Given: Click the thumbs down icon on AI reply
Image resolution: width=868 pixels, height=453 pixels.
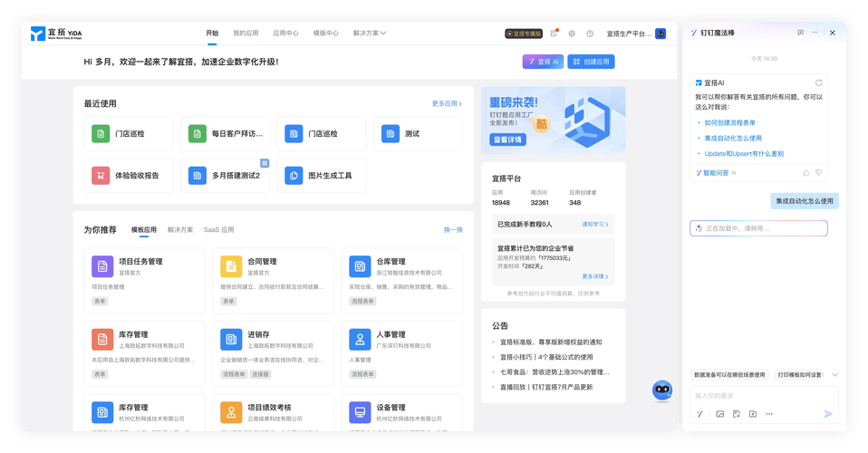Looking at the screenshot, I should click(819, 172).
